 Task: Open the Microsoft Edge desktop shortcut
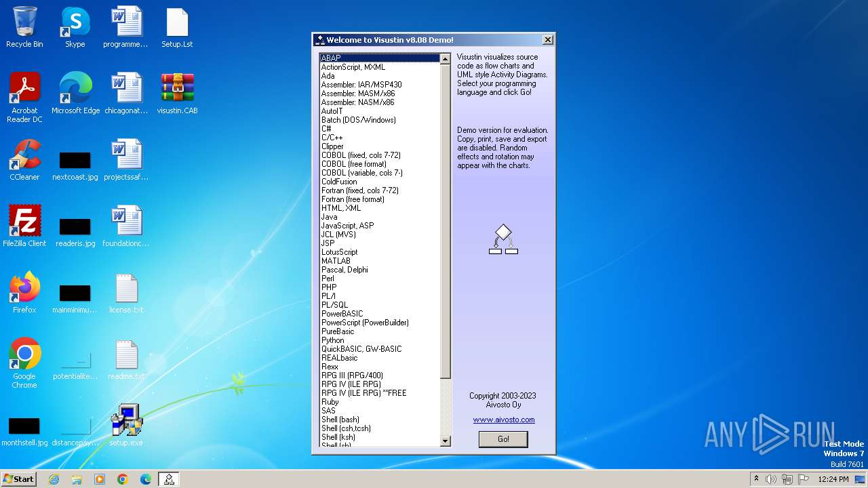point(75,94)
